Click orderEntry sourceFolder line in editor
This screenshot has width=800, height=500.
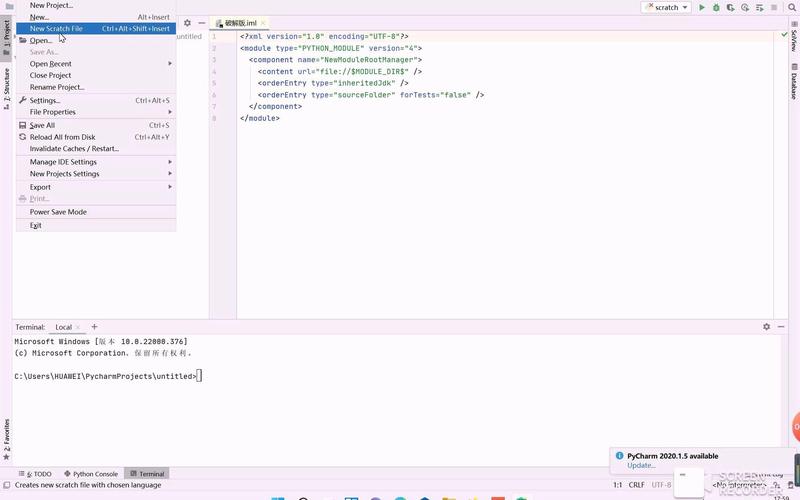click(x=370, y=95)
